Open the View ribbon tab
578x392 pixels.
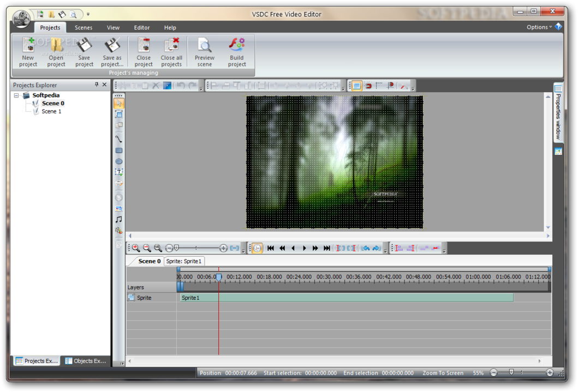pos(113,28)
